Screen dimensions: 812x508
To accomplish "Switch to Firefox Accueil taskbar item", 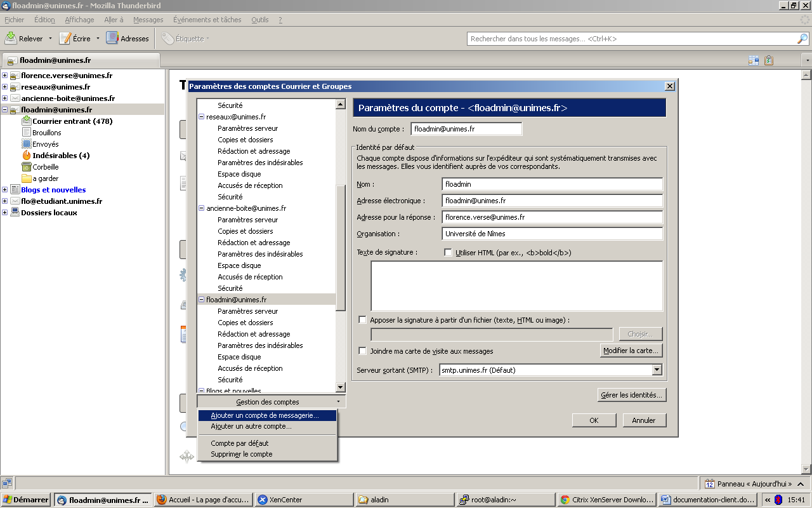I will point(203,500).
